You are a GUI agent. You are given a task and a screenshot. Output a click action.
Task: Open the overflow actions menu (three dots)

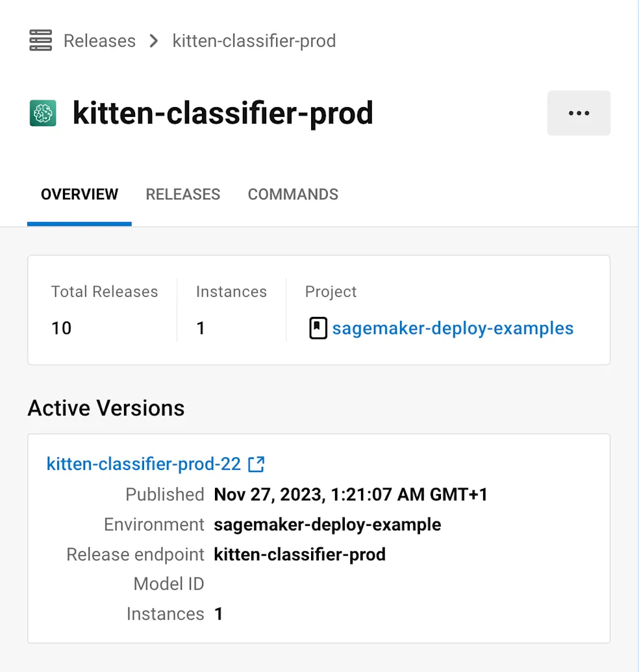click(578, 112)
